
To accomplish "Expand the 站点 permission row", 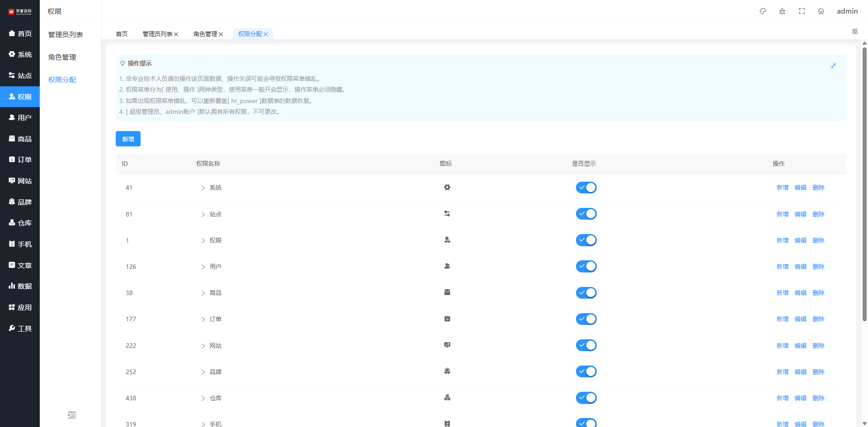I will coord(203,214).
